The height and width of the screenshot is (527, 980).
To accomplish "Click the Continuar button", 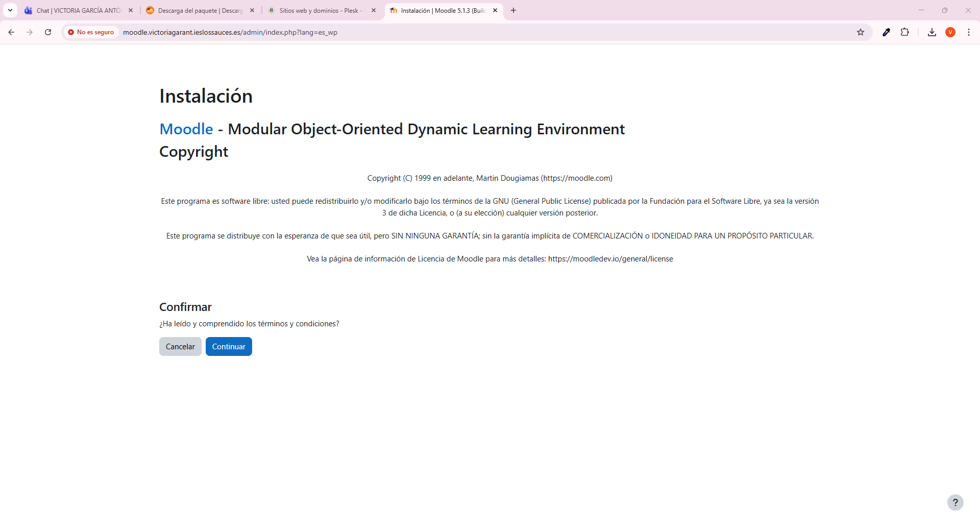I will click(x=229, y=347).
